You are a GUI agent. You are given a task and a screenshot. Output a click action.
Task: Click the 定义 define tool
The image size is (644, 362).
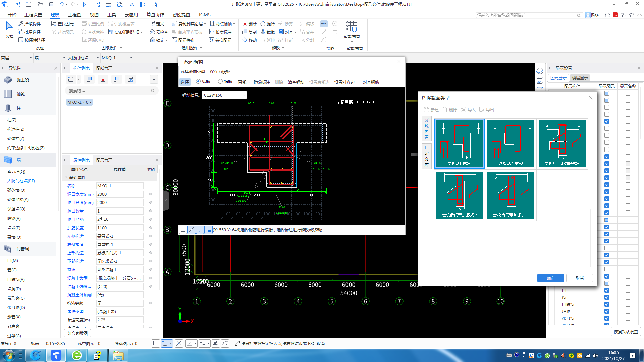157,24
